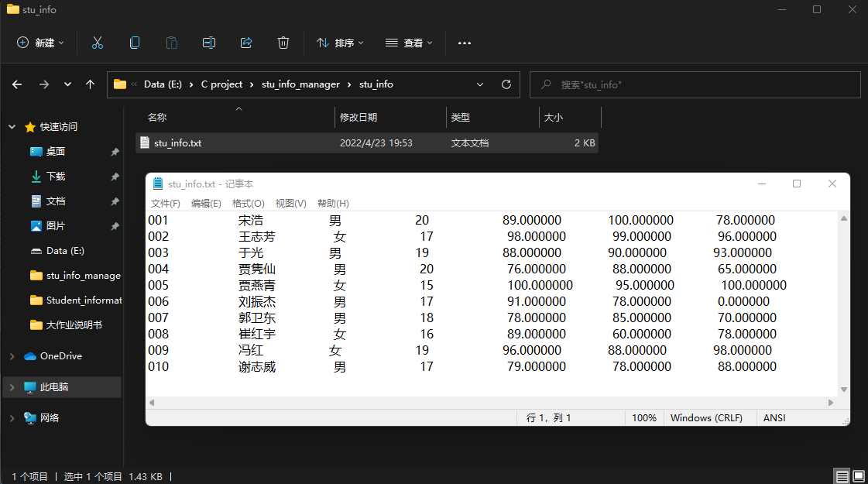This screenshot has width=868, height=484.
Task: Switch to large icons view in status bar
Action: tap(858, 476)
